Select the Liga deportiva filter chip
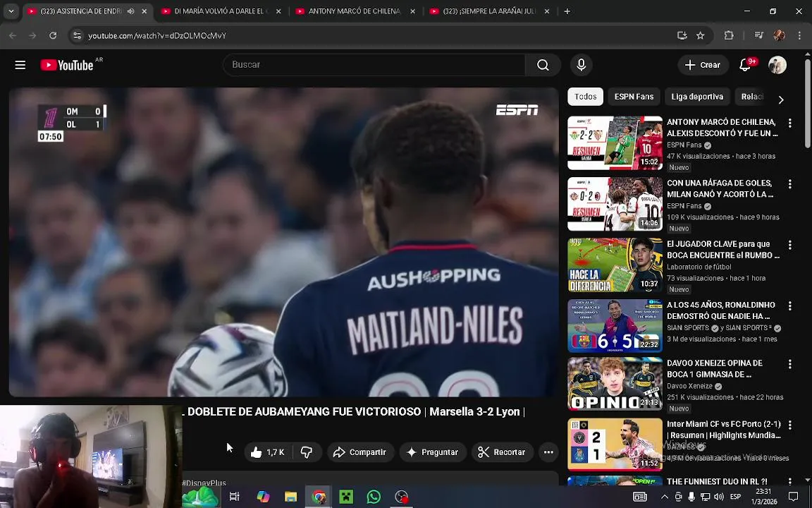This screenshot has width=812, height=508. click(697, 97)
